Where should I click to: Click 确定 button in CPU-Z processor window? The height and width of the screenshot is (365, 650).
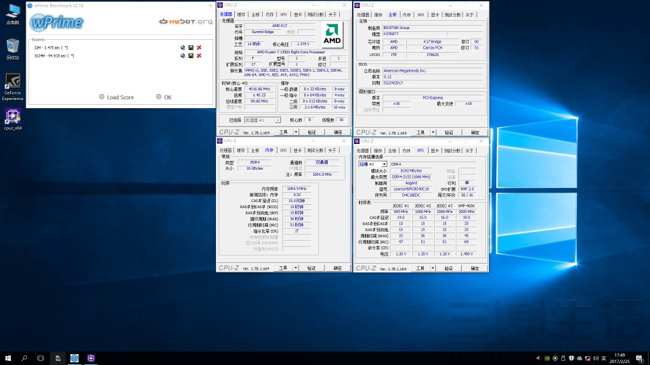[x=338, y=132]
